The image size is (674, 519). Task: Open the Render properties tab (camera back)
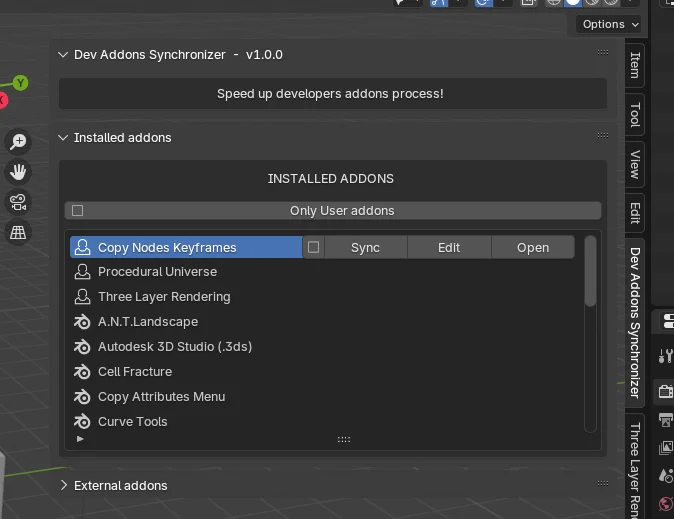pyautogui.click(x=666, y=392)
